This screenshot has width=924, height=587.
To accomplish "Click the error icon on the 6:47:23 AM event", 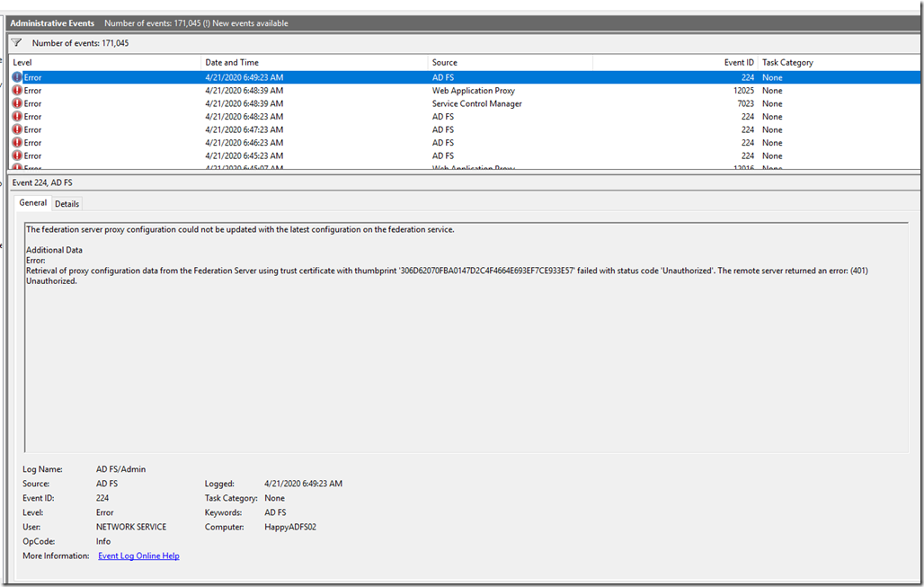I will (x=17, y=129).
